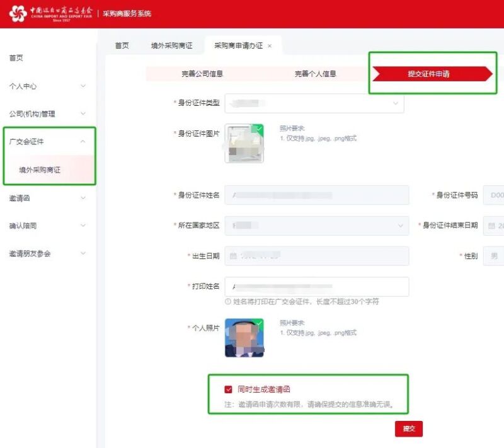Switch to the 首页 tab

pyautogui.click(x=122, y=46)
